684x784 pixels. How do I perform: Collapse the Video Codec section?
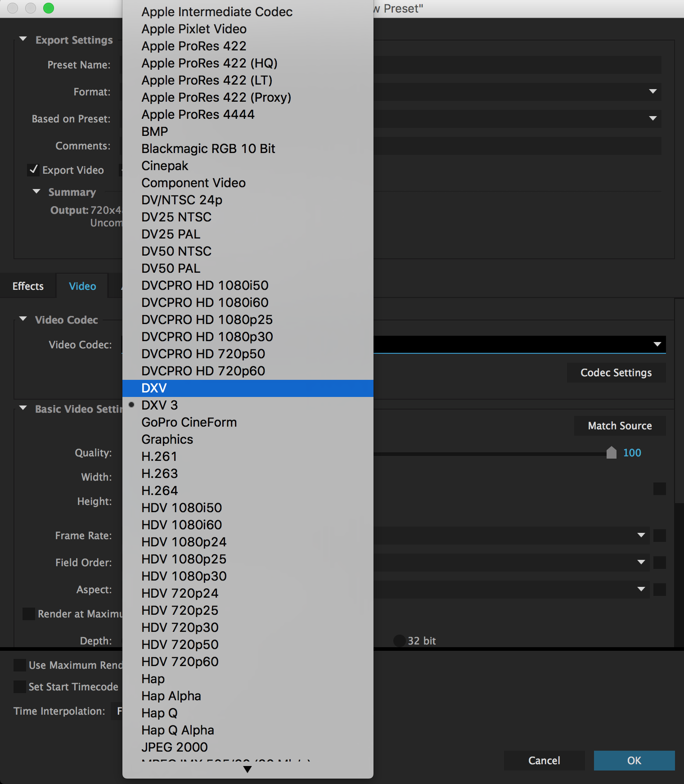tap(23, 319)
